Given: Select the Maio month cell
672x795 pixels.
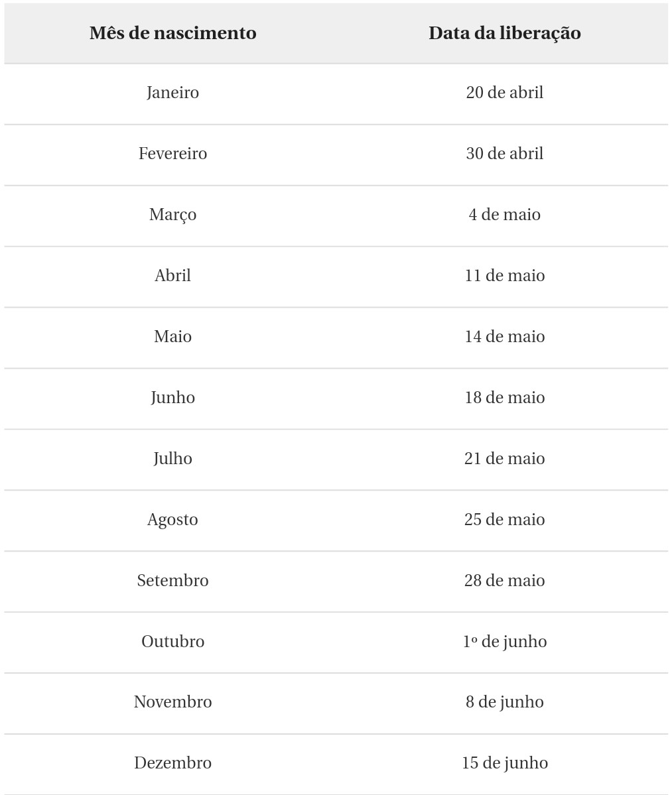Looking at the screenshot, I should pos(173,336).
